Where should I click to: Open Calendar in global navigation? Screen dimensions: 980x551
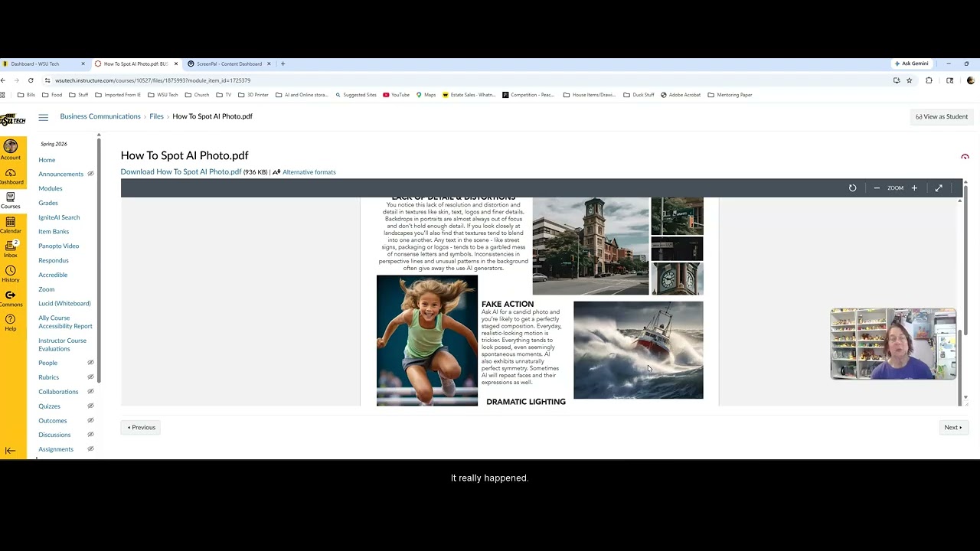point(11,225)
